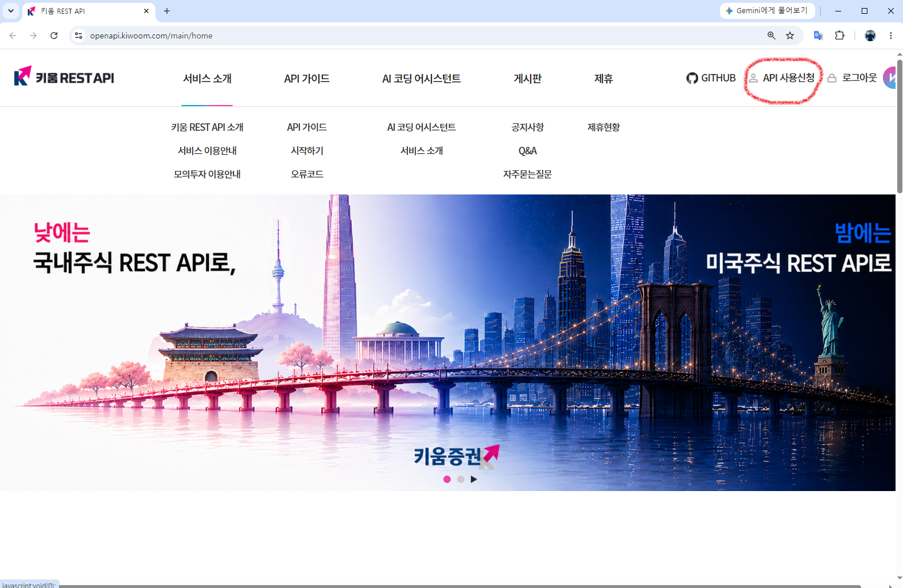The height and width of the screenshot is (588, 903).
Task: Select 서비스 이용안내 submenu item
Action: click(x=207, y=151)
